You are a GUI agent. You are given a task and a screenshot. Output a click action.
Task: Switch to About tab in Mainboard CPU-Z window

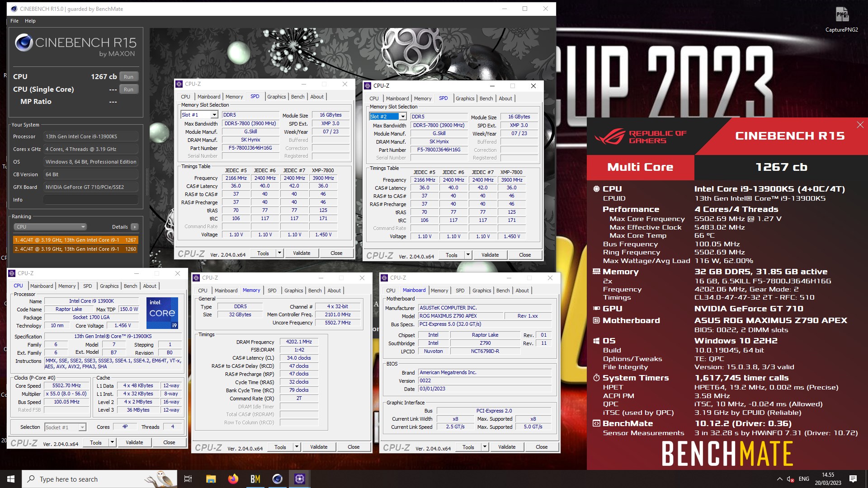point(522,291)
